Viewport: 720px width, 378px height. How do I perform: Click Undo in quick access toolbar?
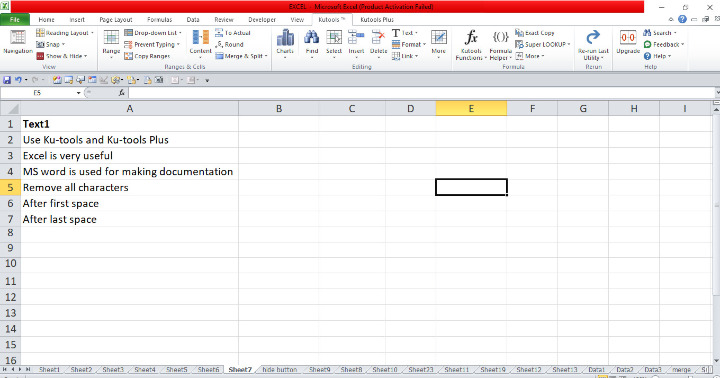(18, 80)
